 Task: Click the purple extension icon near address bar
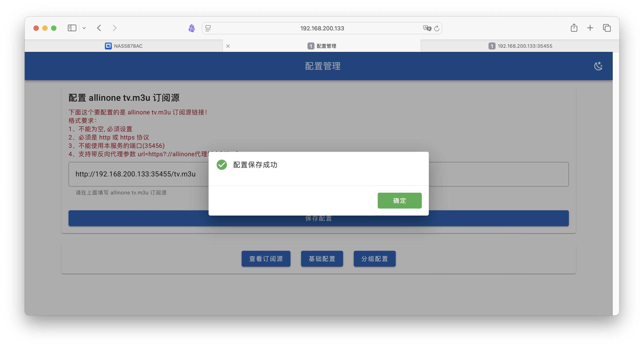pos(191,28)
